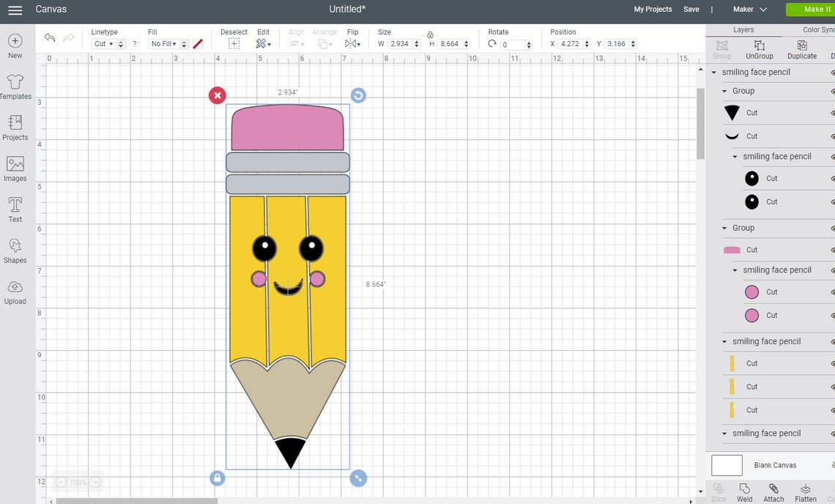Open the hamburger menu at top left
This screenshot has width=835, height=504.
[15, 10]
